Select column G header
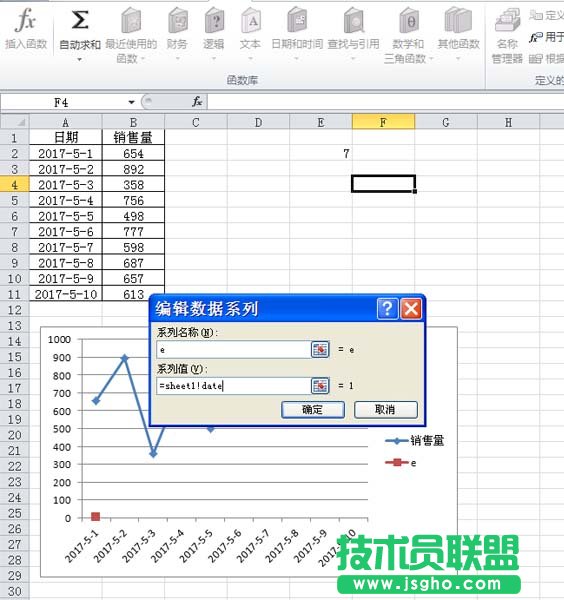 point(446,122)
